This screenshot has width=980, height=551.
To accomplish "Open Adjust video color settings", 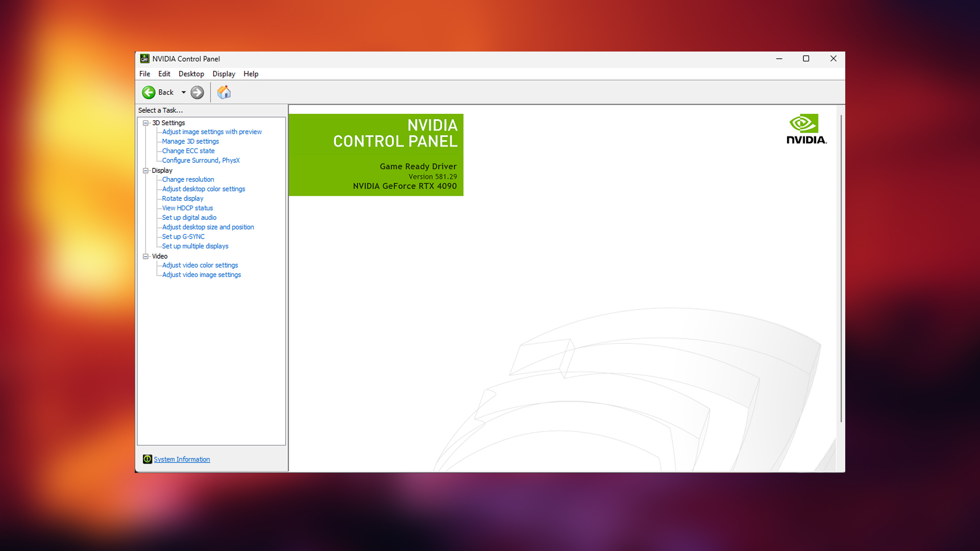I will click(200, 265).
